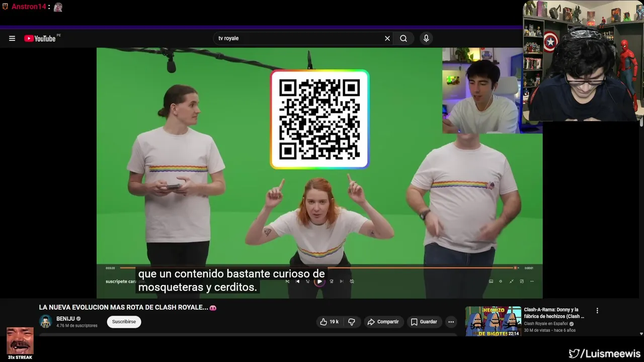644x362 pixels.
Task: Collapse the player with the shrink-arrows icon
Action: [512, 281]
